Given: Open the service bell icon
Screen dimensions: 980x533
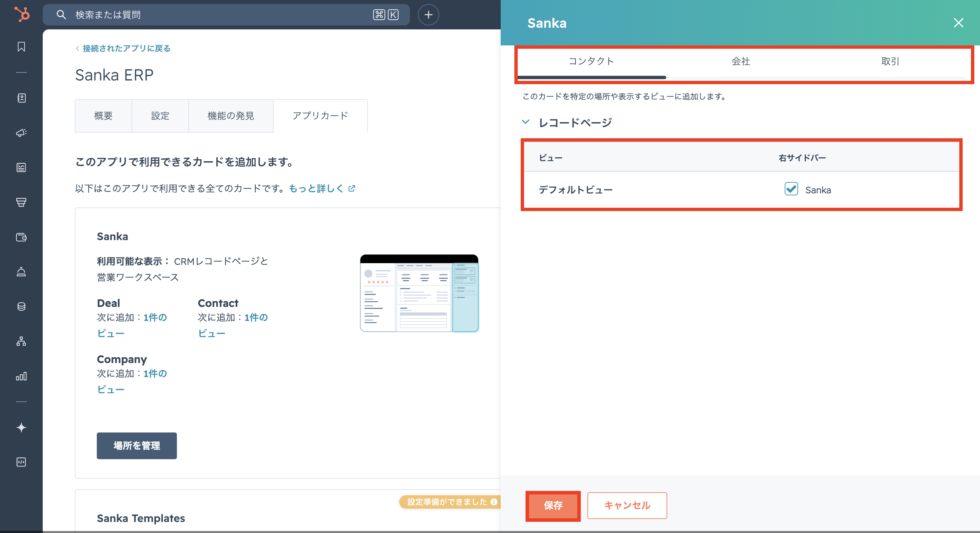Looking at the screenshot, I should [x=21, y=272].
